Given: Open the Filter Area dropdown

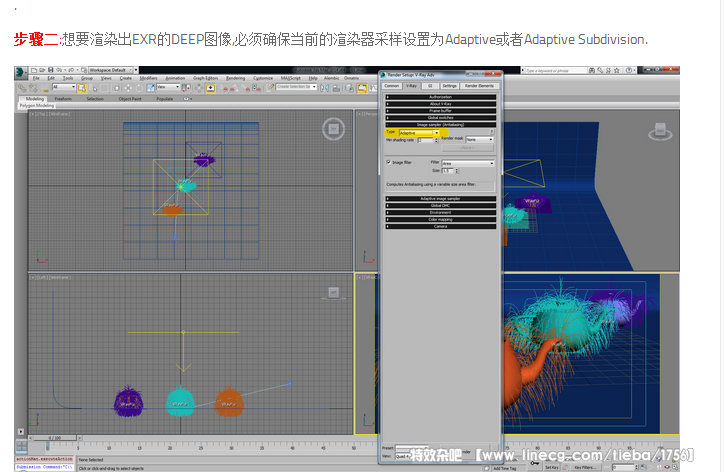Looking at the screenshot, I should coord(468,163).
